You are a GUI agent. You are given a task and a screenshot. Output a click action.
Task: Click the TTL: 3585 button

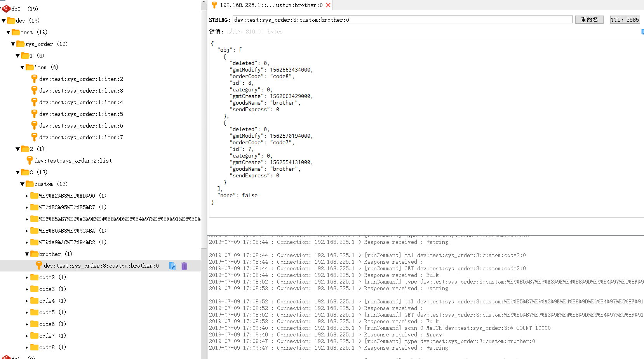[x=625, y=20]
